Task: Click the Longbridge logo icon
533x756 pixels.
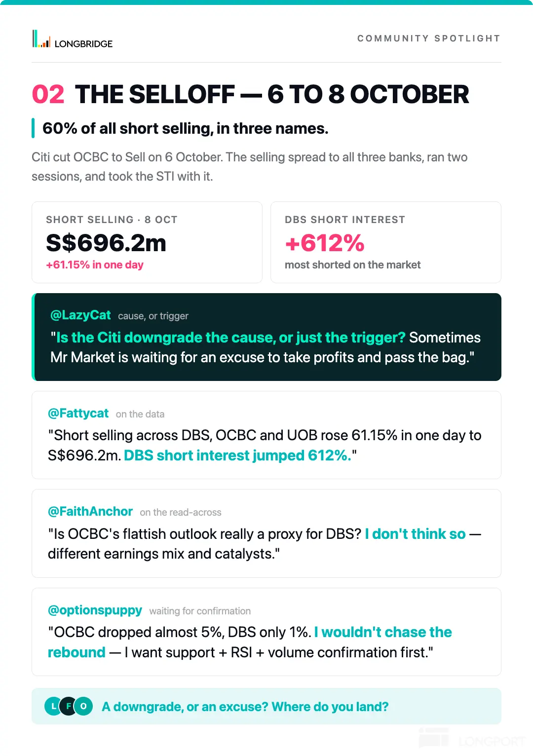Action: tap(41, 39)
